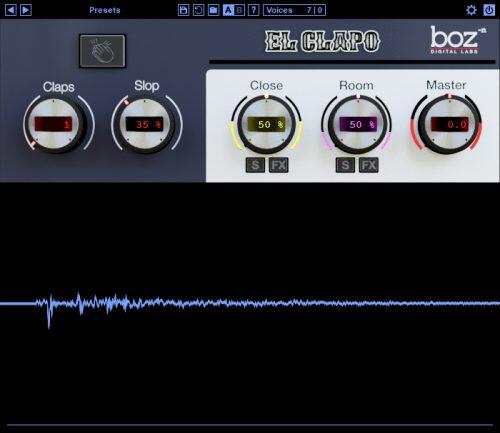Open the Presets menu

[105, 10]
